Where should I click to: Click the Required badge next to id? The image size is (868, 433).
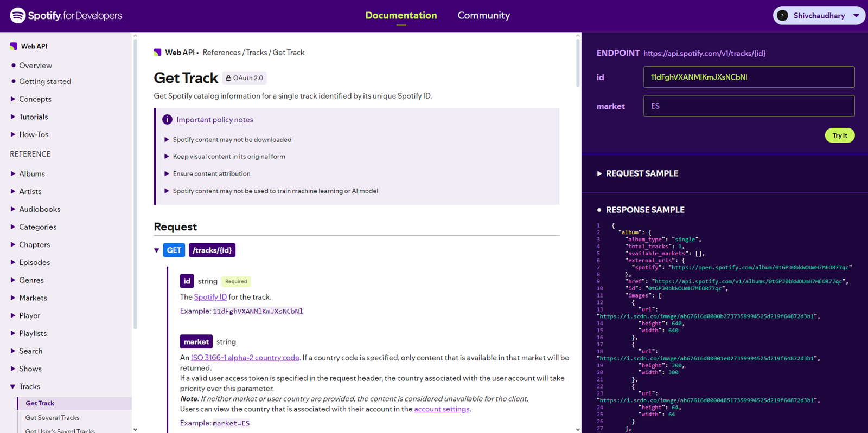pos(236,281)
